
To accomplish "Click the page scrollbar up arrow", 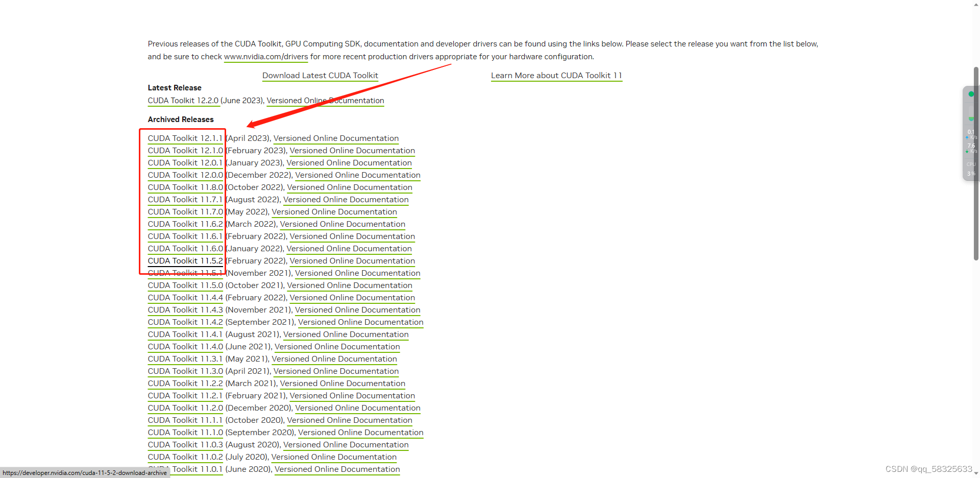I will click(976, 4).
